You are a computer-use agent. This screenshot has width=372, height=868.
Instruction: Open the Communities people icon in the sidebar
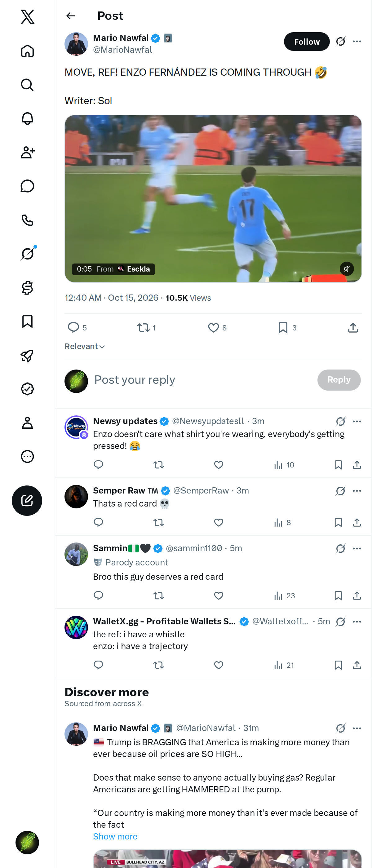(x=27, y=152)
